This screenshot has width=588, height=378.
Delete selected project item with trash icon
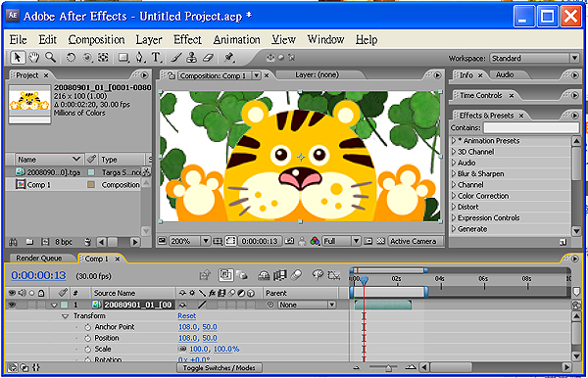tap(88, 242)
